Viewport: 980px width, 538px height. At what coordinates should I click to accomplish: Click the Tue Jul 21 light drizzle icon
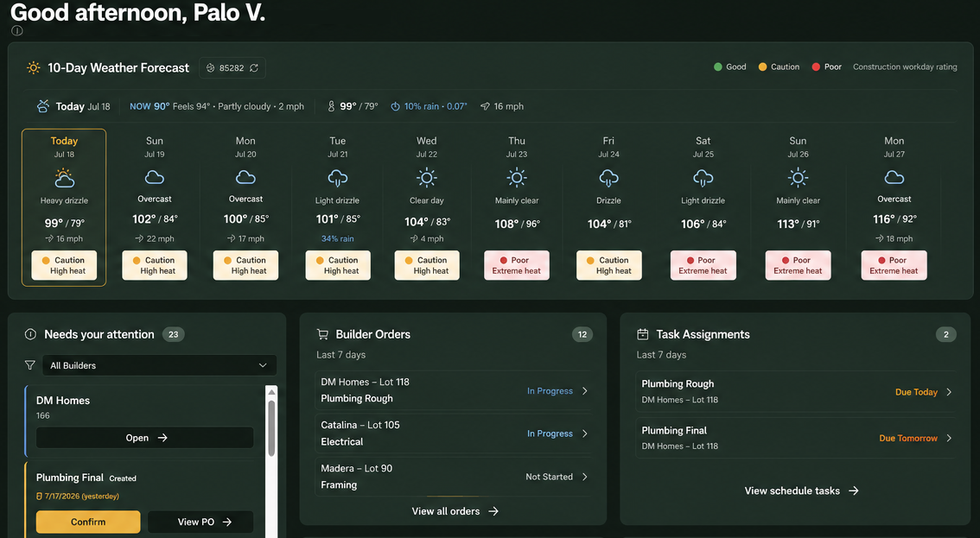(338, 179)
